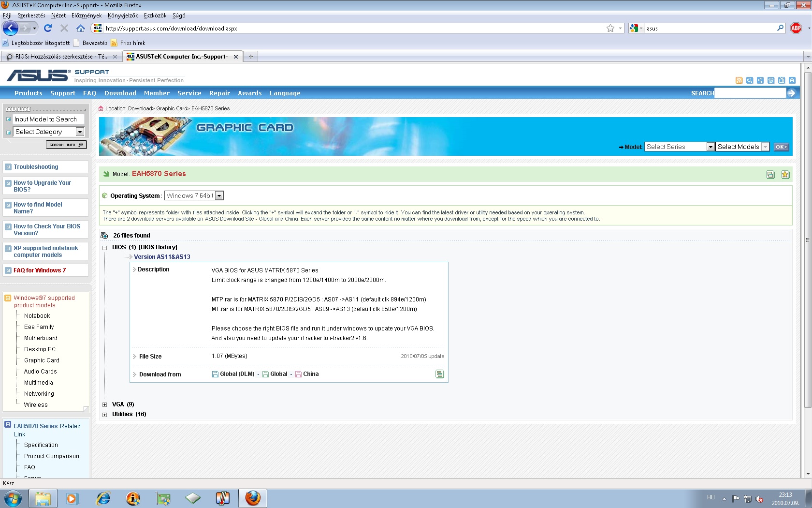Open the Select Series dropdown
The image size is (812, 508).
click(x=680, y=147)
